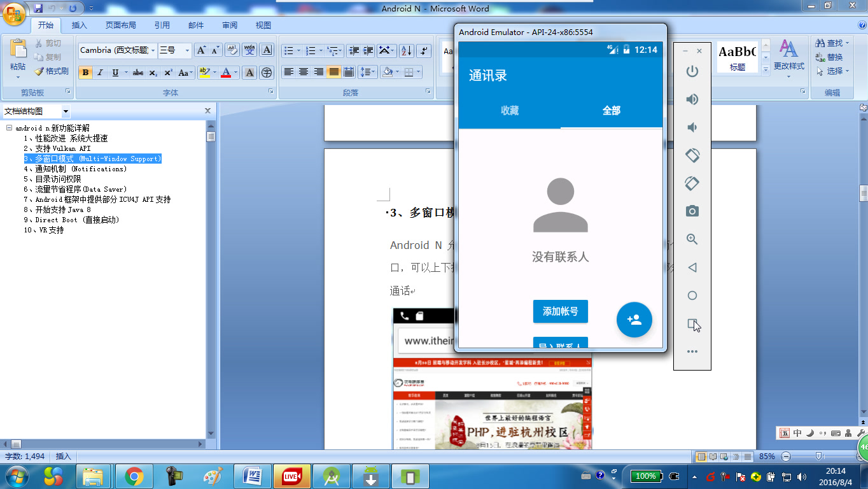Click the Phonetic Guide (wén) icon
This screenshot has width=868, height=489.
pyautogui.click(x=249, y=50)
